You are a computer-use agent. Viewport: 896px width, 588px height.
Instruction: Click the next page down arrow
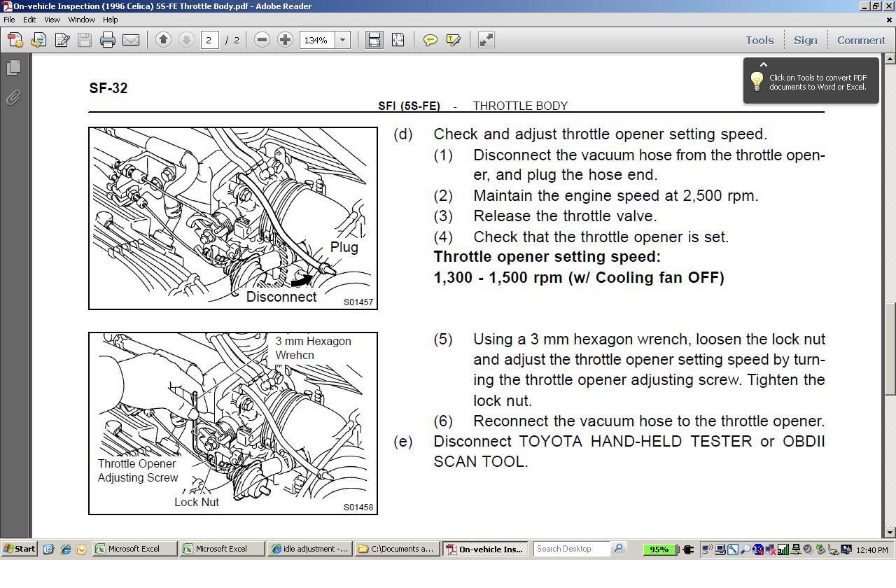click(x=186, y=40)
